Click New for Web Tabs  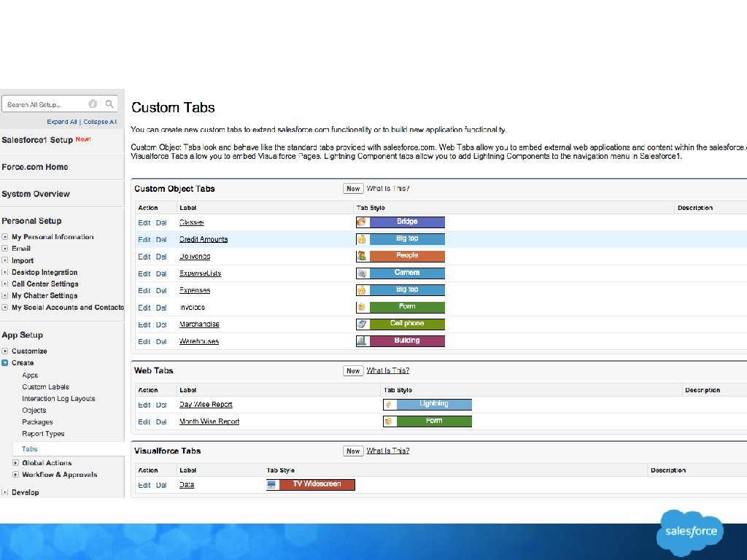[x=353, y=370]
